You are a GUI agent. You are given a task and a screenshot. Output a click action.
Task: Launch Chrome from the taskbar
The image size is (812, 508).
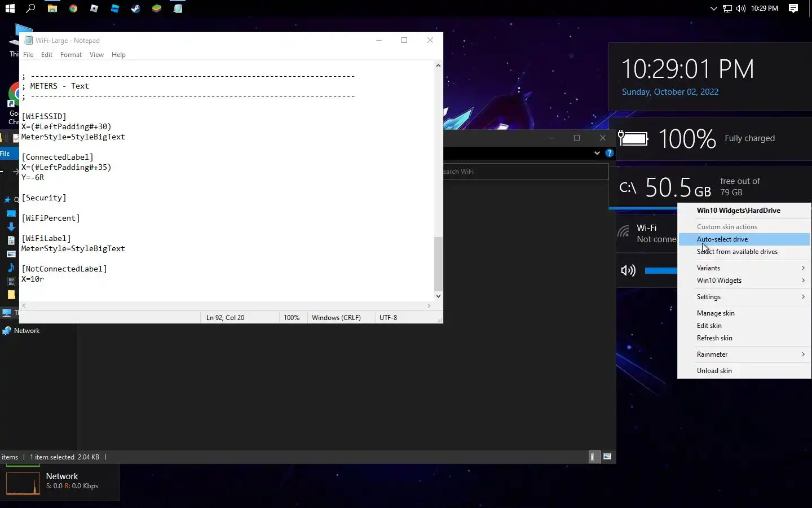tap(73, 8)
